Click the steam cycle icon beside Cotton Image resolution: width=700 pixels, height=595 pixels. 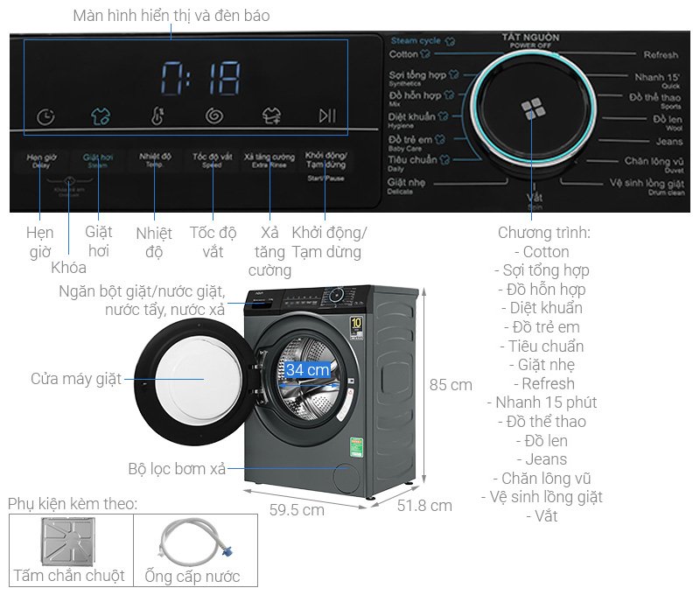point(423,53)
